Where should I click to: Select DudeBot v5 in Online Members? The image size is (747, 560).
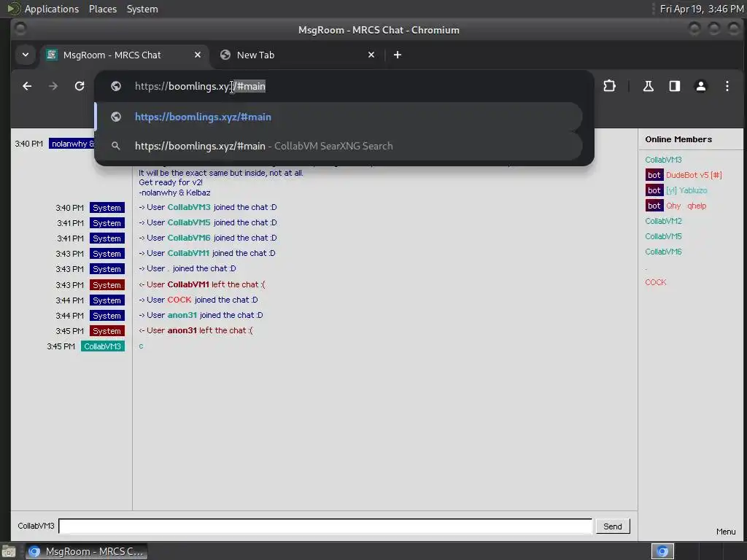[694, 175]
